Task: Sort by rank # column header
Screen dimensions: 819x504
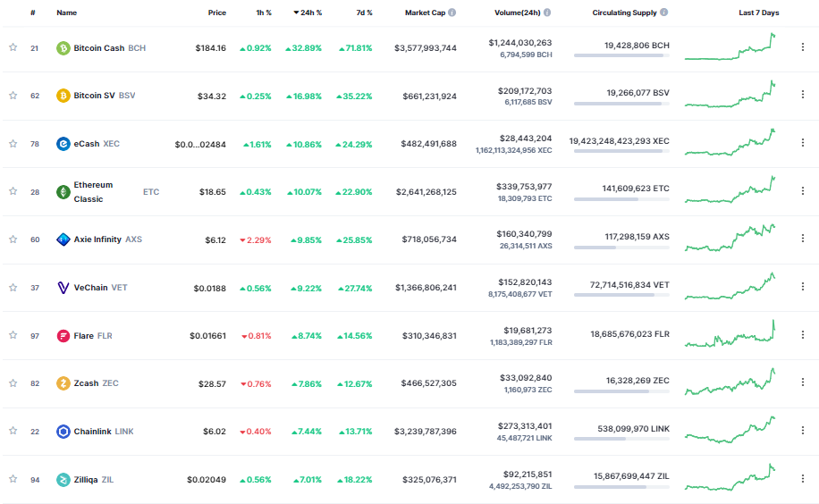Action: [33, 13]
